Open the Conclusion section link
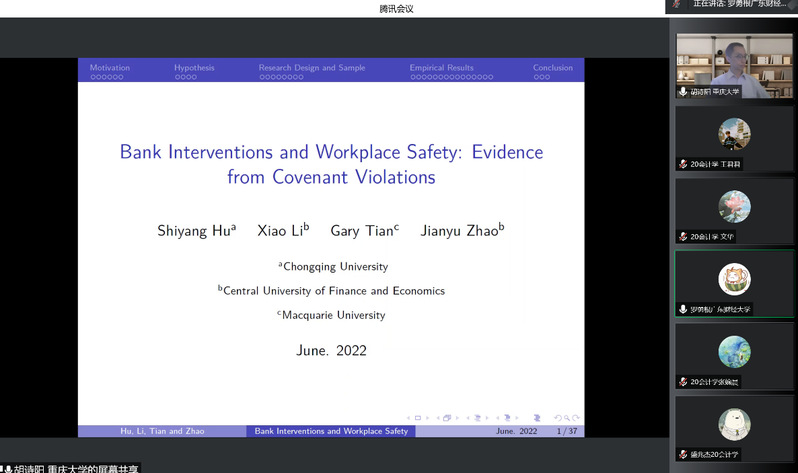The image size is (798, 473). point(552,68)
